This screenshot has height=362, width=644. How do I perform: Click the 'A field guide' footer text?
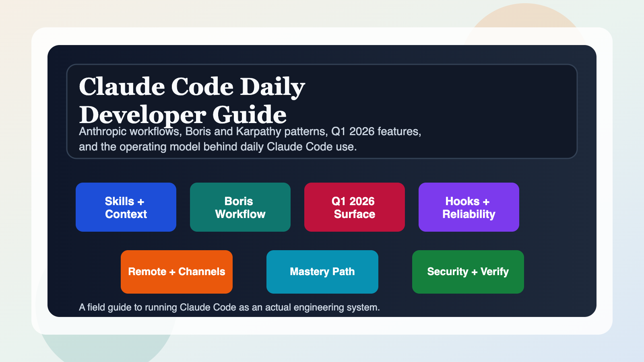(x=229, y=307)
